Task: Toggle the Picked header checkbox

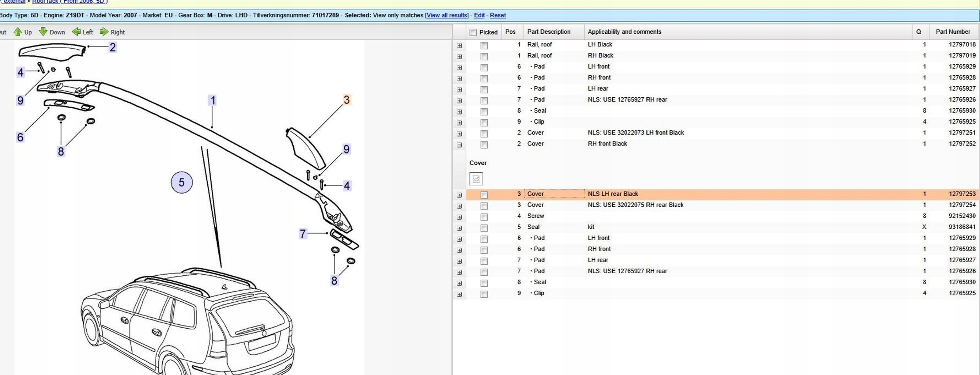Action: (x=473, y=32)
